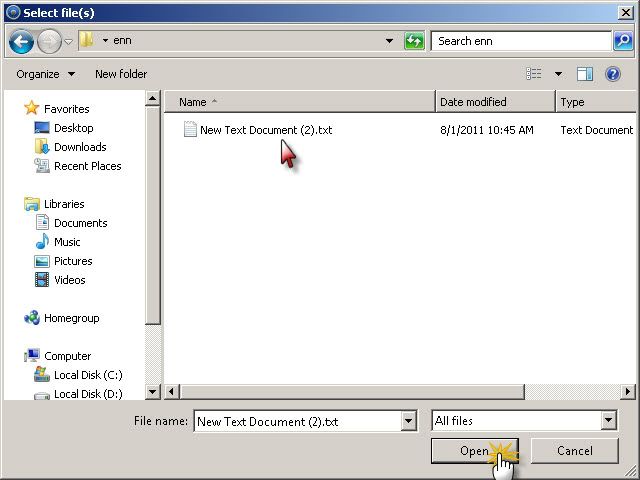
Task: Click the Help question mark icon
Action: [613, 74]
